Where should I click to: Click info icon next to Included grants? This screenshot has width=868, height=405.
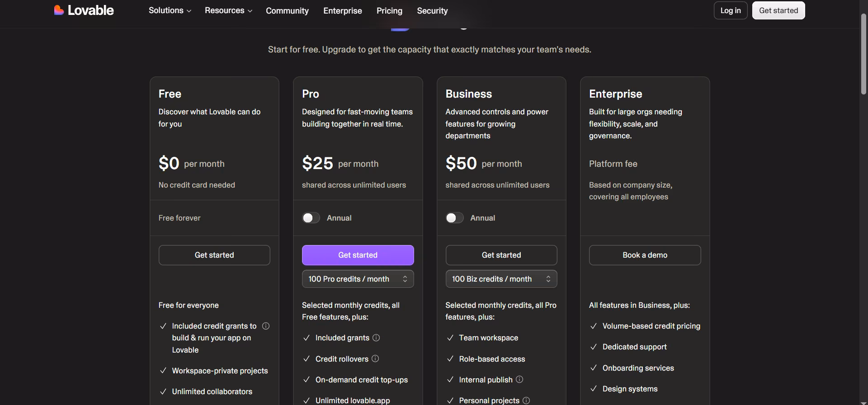(x=376, y=338)
